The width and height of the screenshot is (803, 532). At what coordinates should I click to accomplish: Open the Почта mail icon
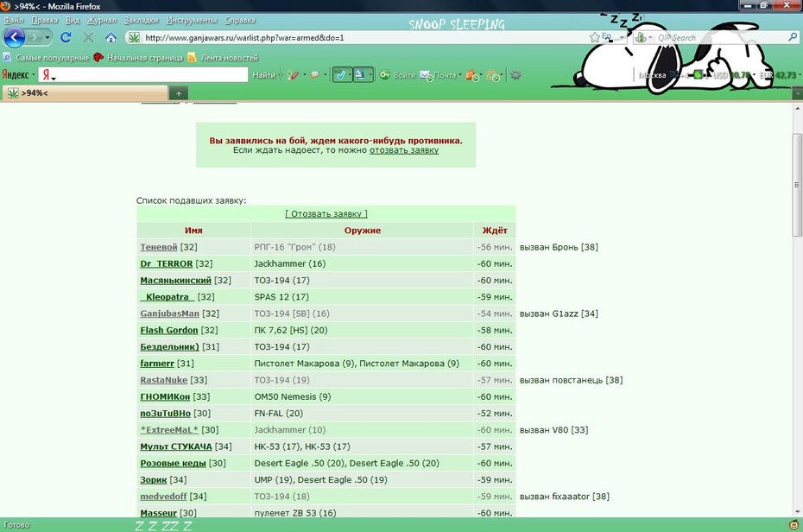[x=426, y=76]
